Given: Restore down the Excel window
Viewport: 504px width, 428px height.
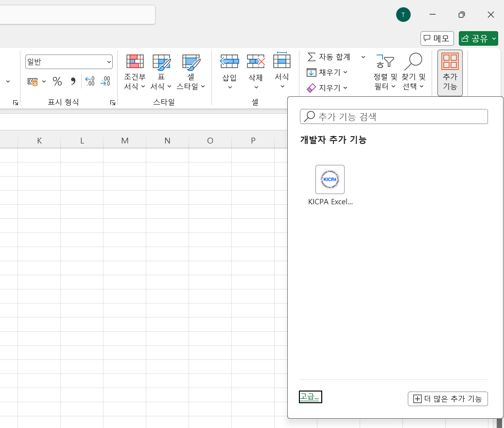Looking at the screenshot, I should (462, 15).
